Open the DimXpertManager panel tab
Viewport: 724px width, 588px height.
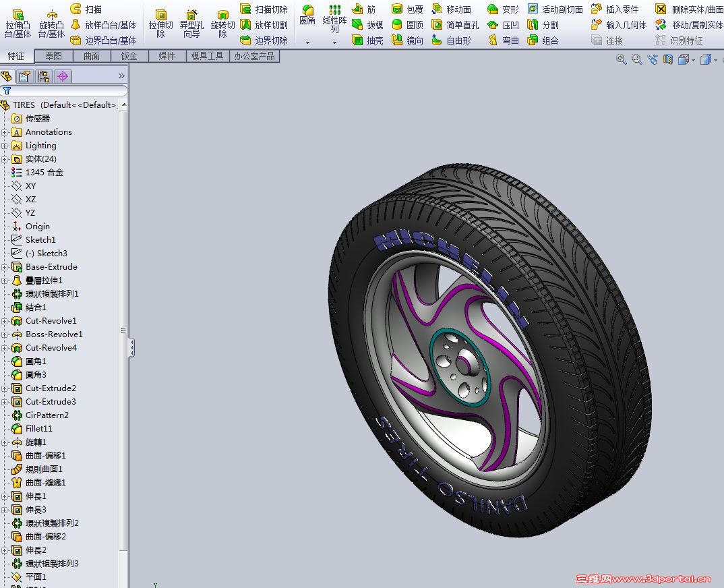(x=62, y=76)
